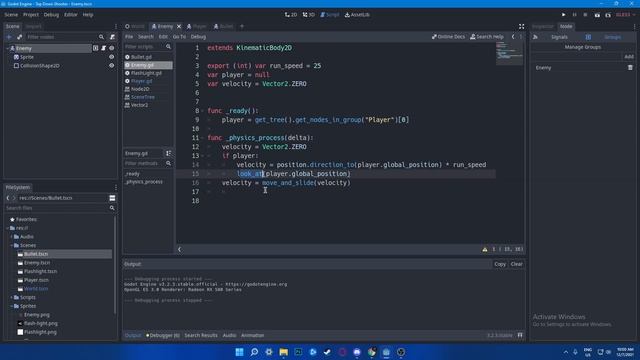The height and width of the screenshot is (360, 640).
Task: Attach script icon in Scene dock
Action: [112, 37]
